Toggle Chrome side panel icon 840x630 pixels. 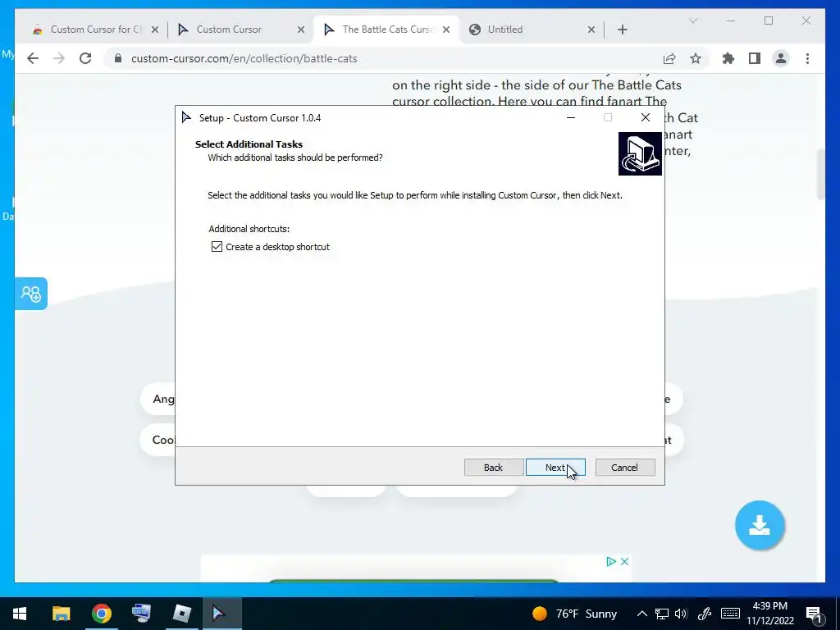tap(755, 58)
